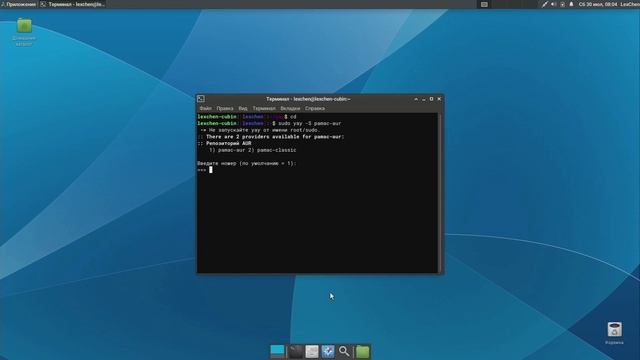The height and width of the screenshot is (360, 640).
Task: Open the Вид menu
Action: click(x=243, y=109)
